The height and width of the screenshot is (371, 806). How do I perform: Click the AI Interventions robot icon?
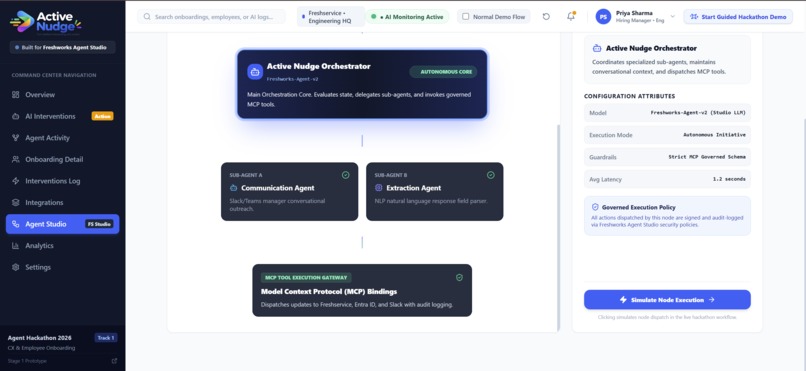coord(15,116)
